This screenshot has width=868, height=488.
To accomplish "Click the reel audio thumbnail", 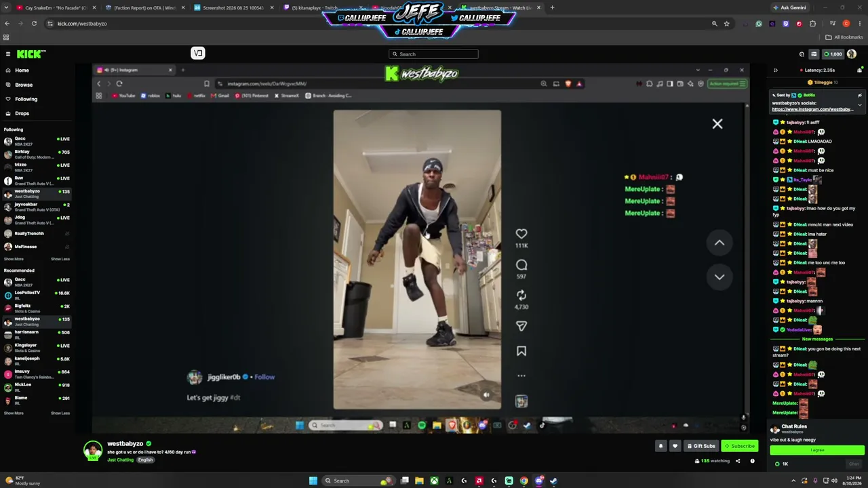I will 521,401.
